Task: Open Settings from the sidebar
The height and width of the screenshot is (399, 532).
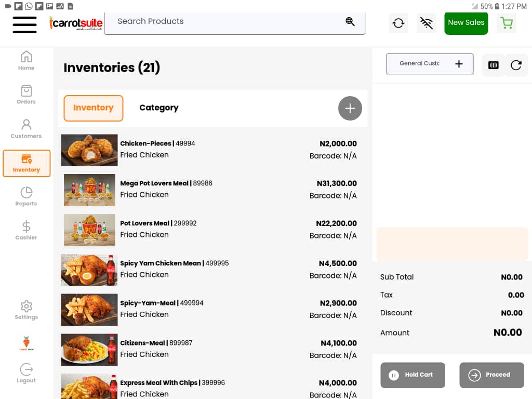Action: coord(26,310)
